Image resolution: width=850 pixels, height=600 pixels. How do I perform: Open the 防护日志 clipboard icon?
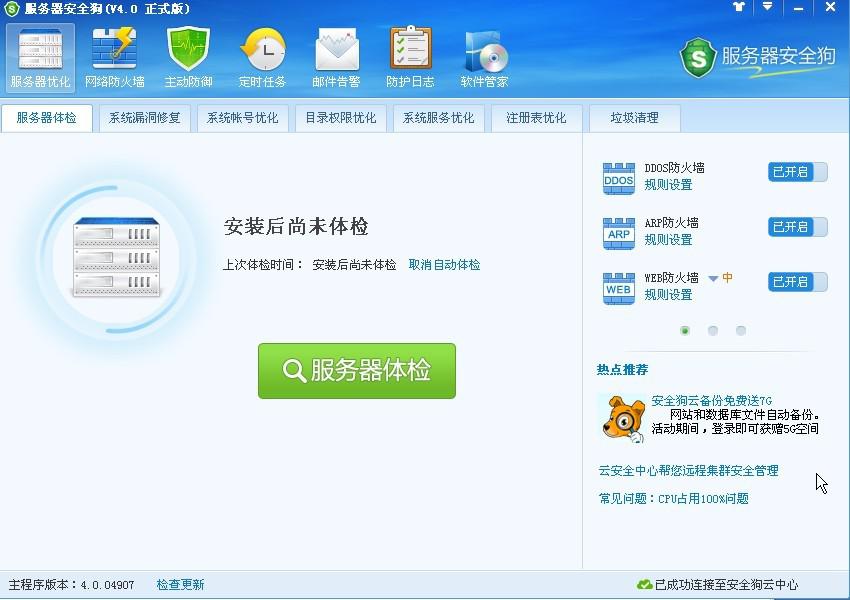coord(410,57)
